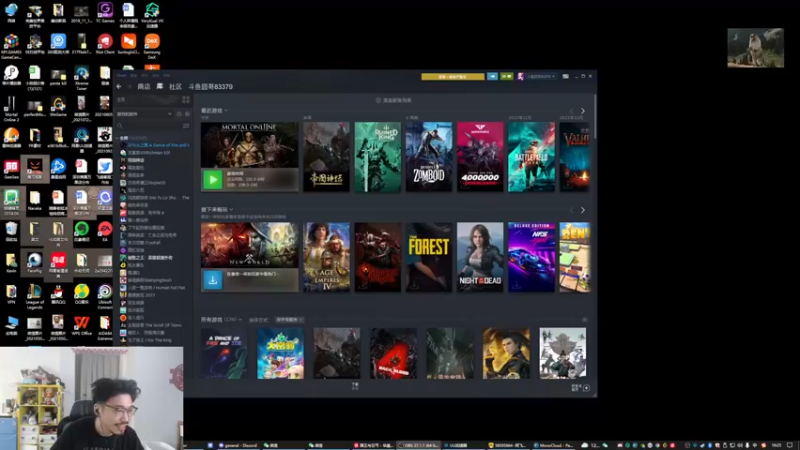The height and width of the screenshot is (450, 800).
Task: Focus the library search field
Action: tap(148, 126)
